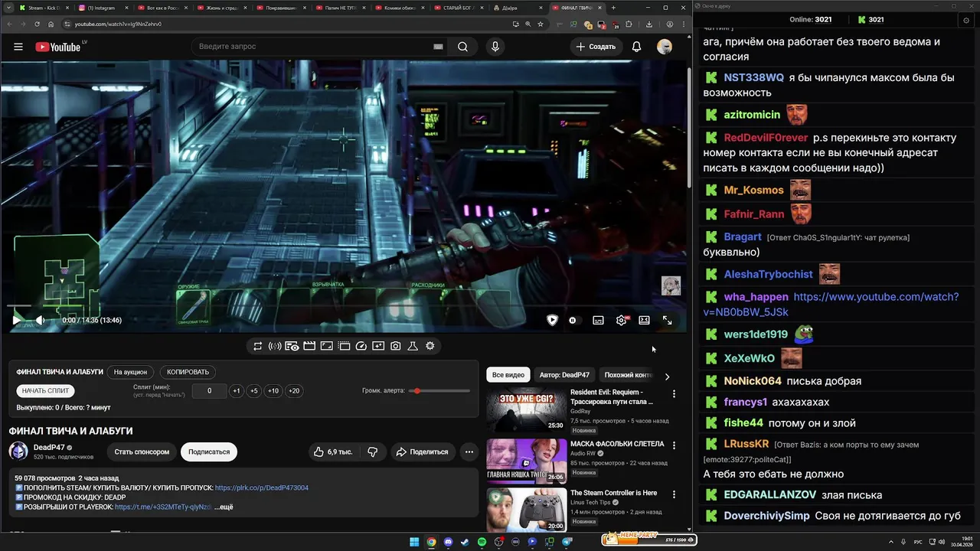Click the resize player rectangle icon
This screenshot has height=551, width=980.
coord(326,346)
